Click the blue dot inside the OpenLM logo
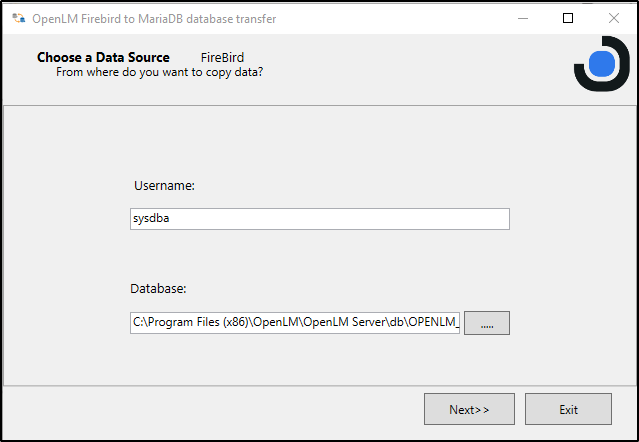Screen dimensions: 639x442 [x=602, y=63]
